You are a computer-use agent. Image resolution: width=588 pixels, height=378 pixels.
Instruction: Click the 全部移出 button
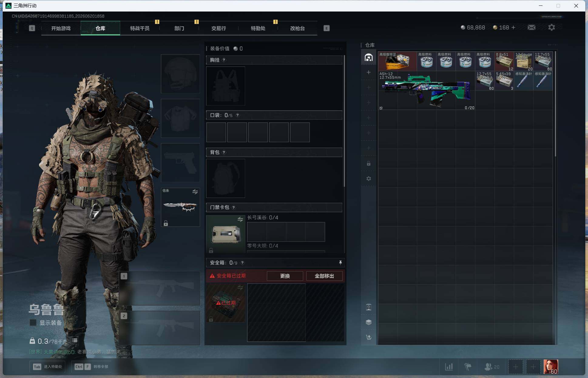pyautogui.click(x=324, y=276)
